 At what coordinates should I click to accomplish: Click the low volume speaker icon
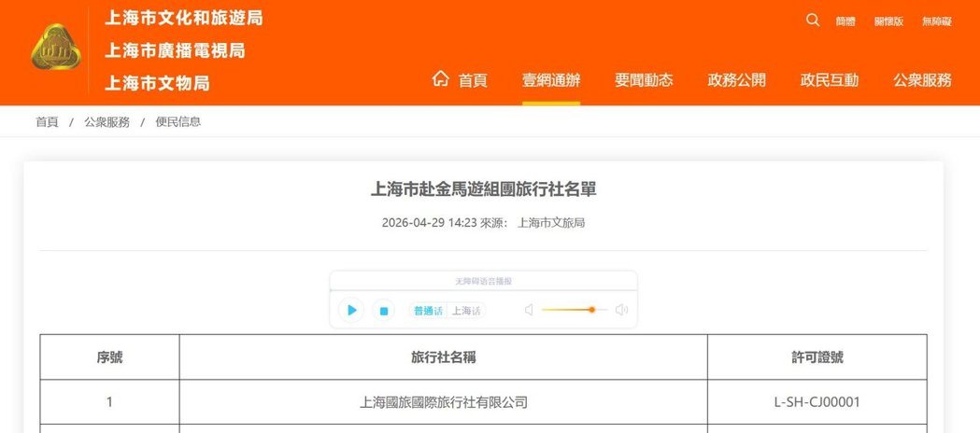tap(529, 310)
